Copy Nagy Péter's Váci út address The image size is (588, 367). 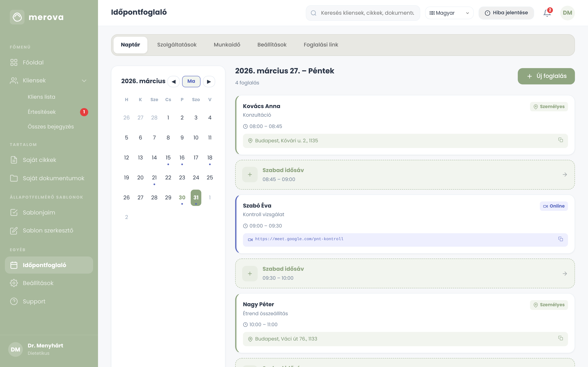561,338
